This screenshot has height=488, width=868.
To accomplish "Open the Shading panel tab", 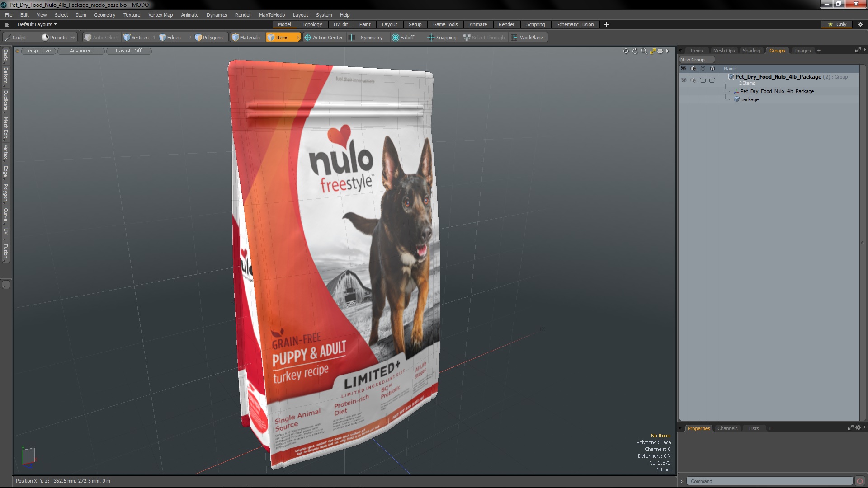I will click(x=751, y=51).
